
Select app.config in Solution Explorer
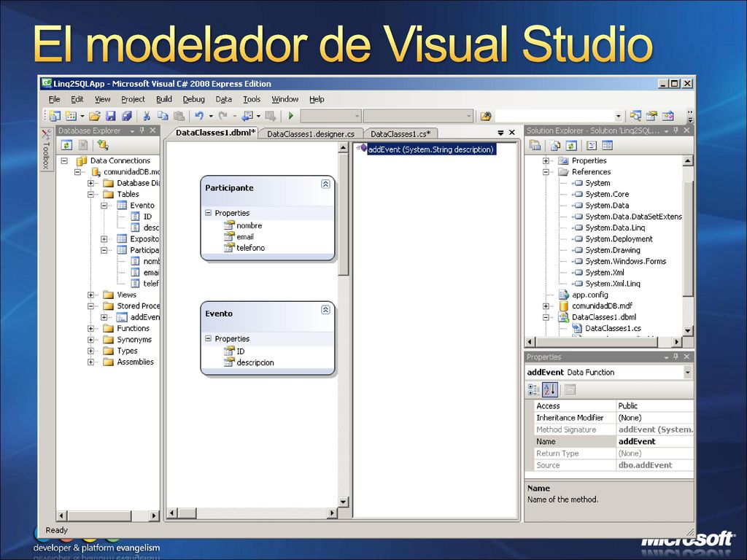(589, 295)
